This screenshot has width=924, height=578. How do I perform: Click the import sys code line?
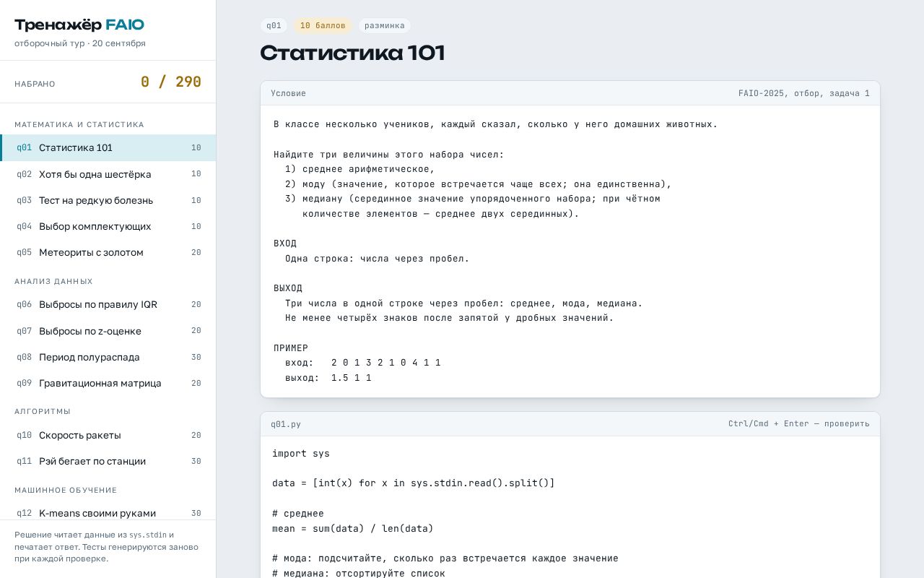coord(301,454)
